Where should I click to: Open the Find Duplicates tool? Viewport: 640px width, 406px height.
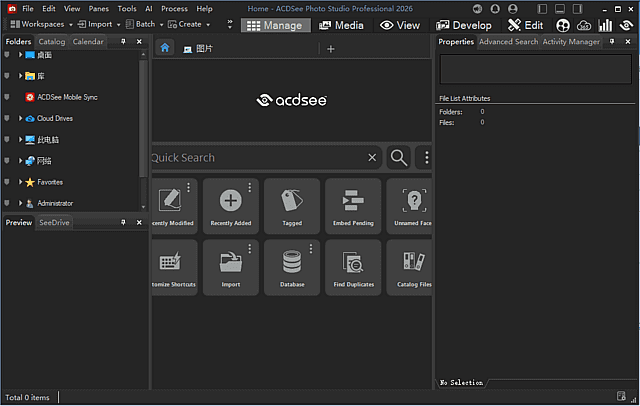coord(352,266)
